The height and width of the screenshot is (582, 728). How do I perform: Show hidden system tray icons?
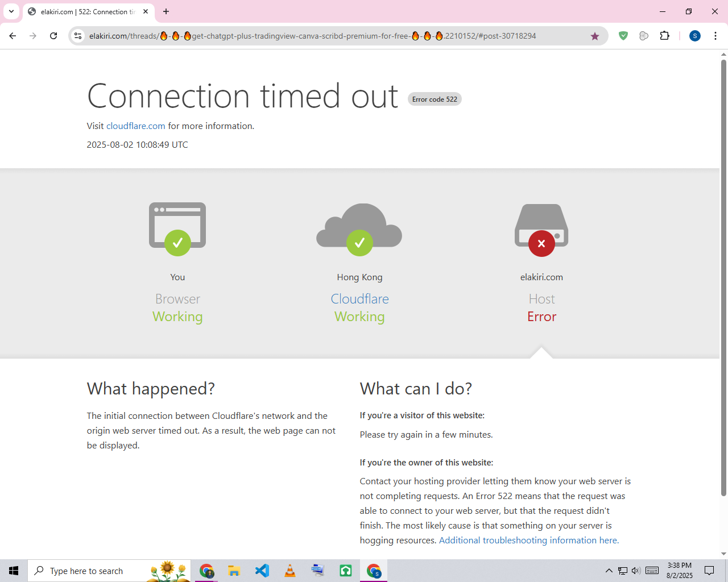[x=609, y=571]
